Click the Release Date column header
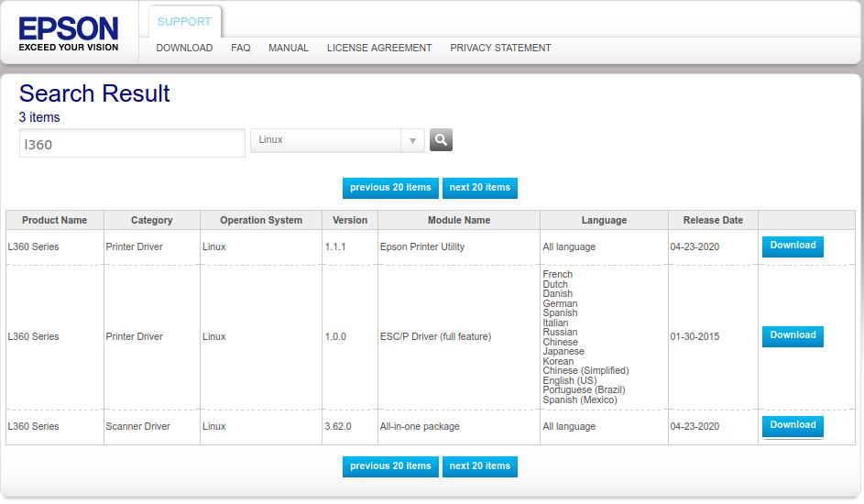The image size is (864, 504). click(713, 220)
